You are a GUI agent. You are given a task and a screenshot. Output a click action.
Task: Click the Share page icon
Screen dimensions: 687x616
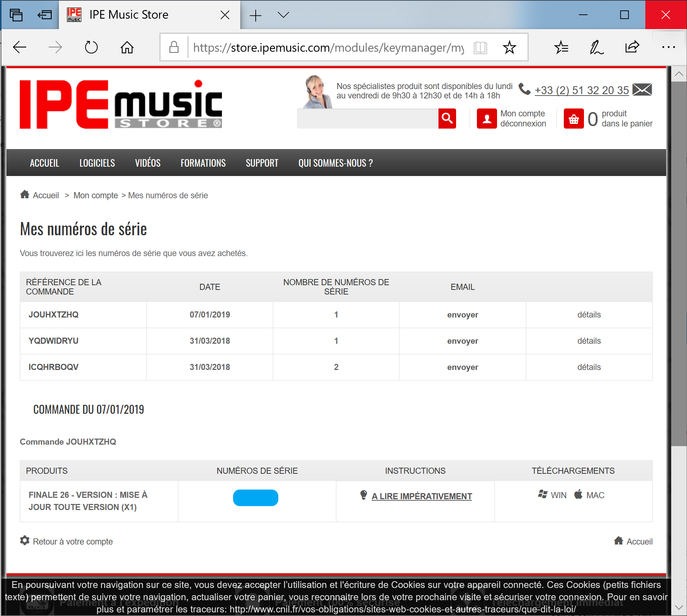pos(632,47)
